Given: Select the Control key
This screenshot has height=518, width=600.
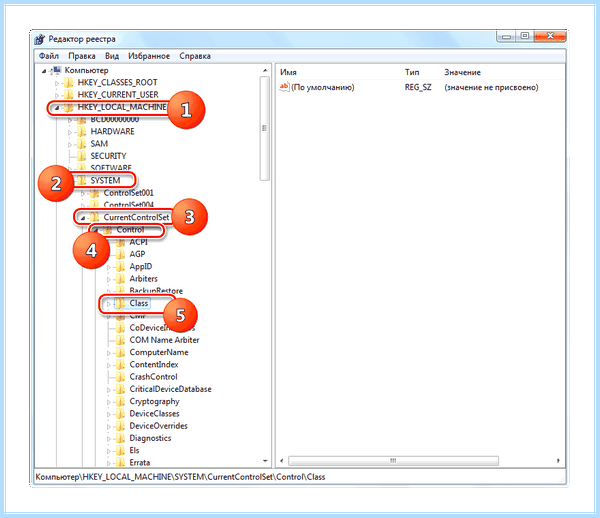Looking at the screenshot, I should coord(130,230).
